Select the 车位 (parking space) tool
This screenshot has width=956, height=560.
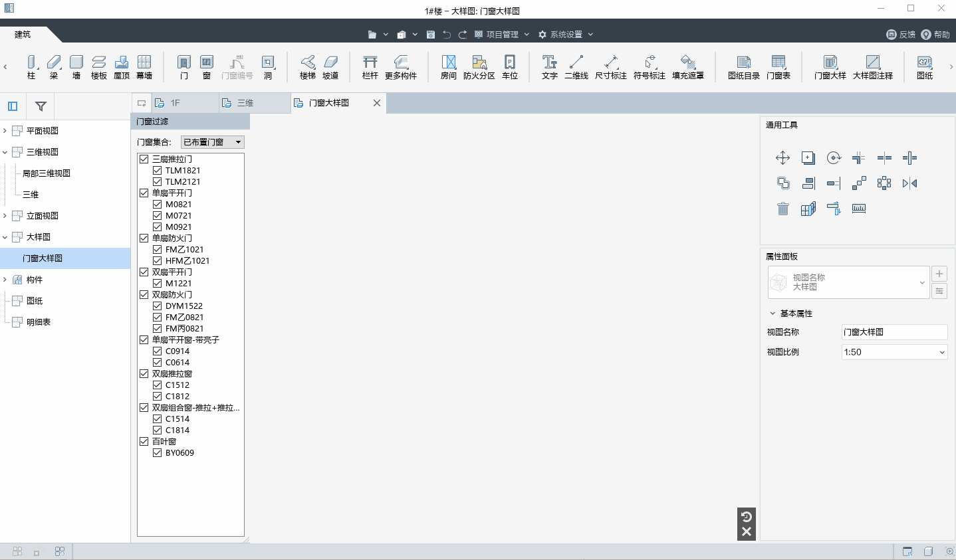click(x=510, y=67)
